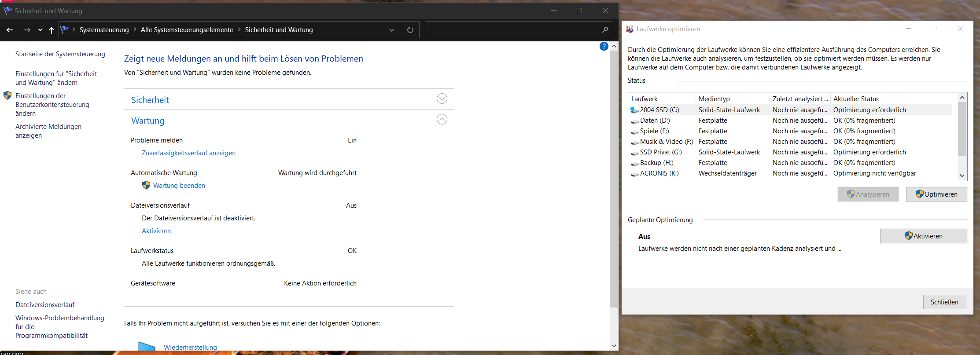
Task: Open Zuverlässigkeitsverlauf anzeigen link
Action: [x=188, y=153]
